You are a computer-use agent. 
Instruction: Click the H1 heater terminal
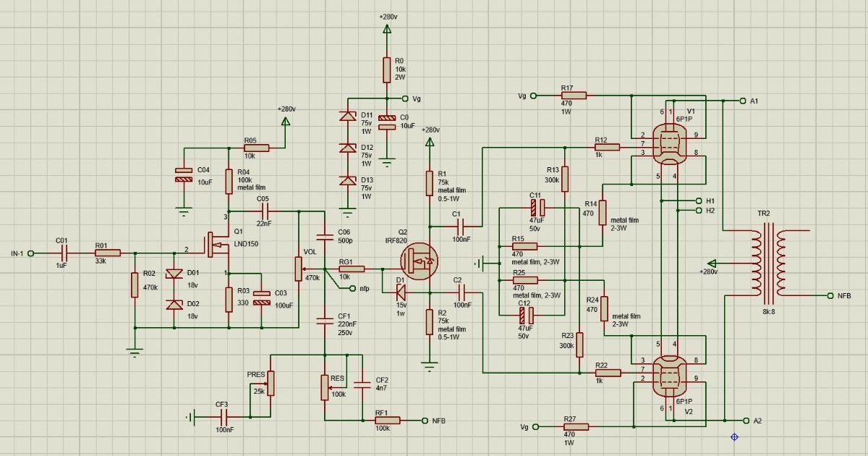pos(698,200)
